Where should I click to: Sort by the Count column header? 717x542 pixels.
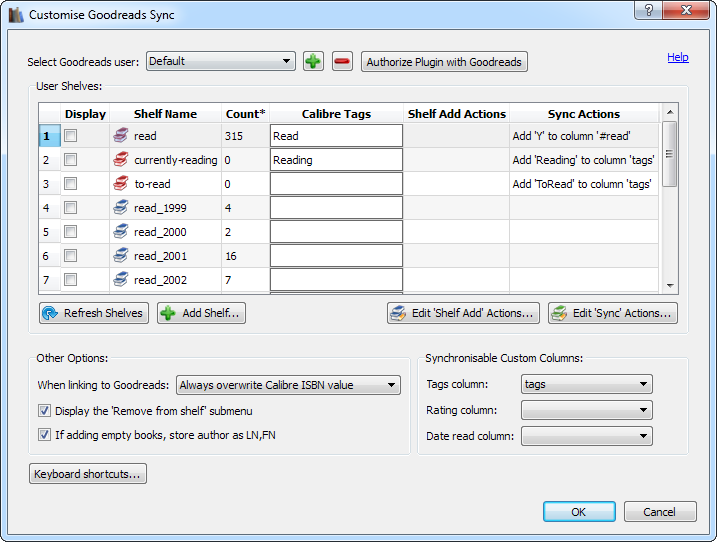point(246,114)
